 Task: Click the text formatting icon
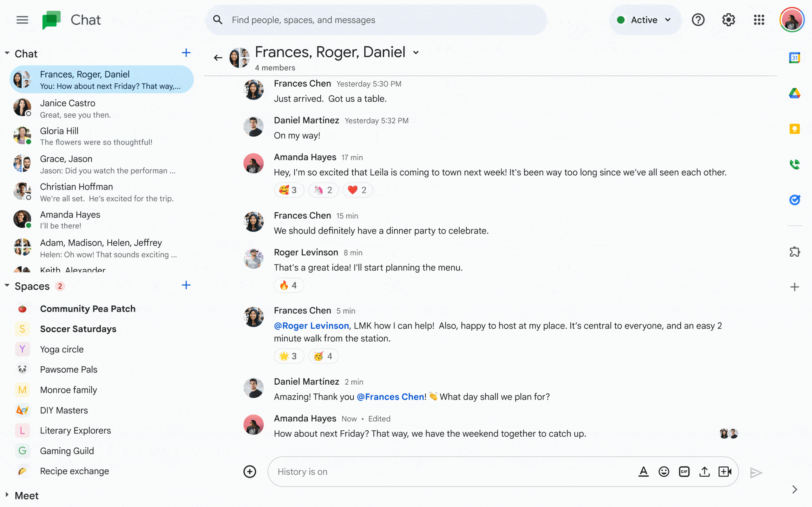tap(644, 472)
